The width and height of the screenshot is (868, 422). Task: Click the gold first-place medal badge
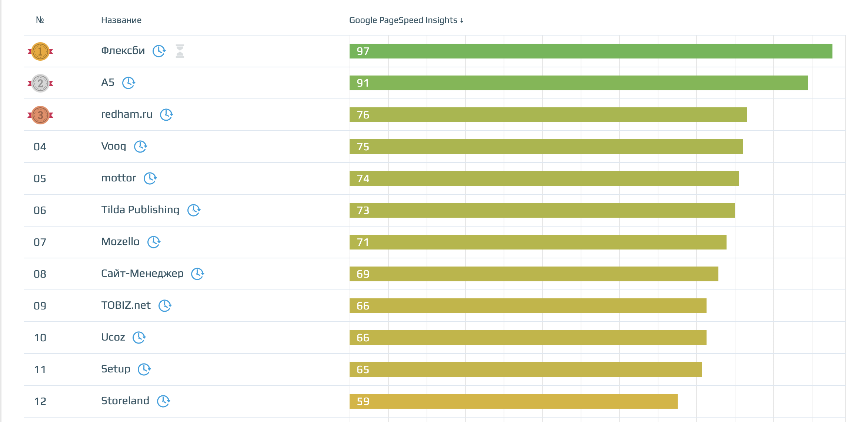coord(40,51)
